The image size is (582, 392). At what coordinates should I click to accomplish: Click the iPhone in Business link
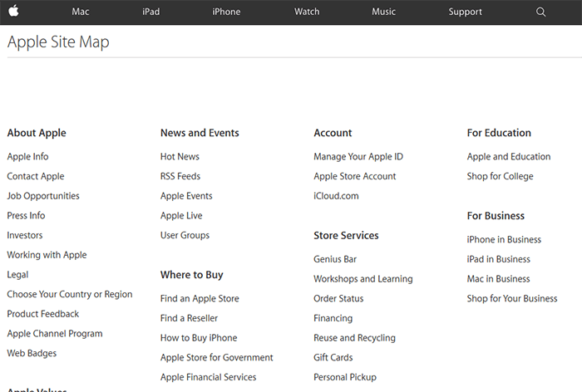click(504, 240)
